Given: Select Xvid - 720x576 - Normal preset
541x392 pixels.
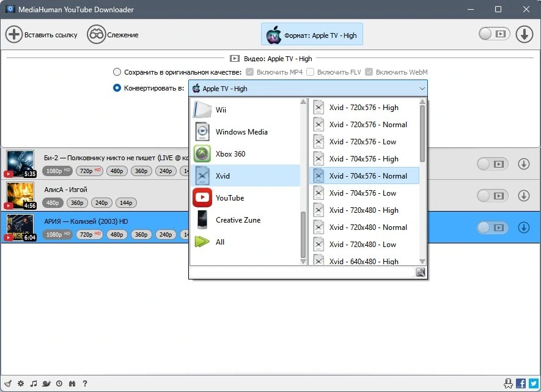Looking at the screenshot, I should [x=364, y=125].
